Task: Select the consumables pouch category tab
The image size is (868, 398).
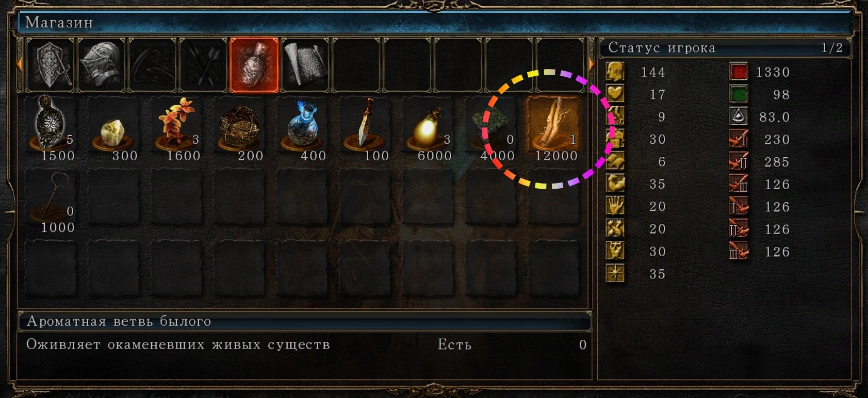Action: click(x=254, y=65)
